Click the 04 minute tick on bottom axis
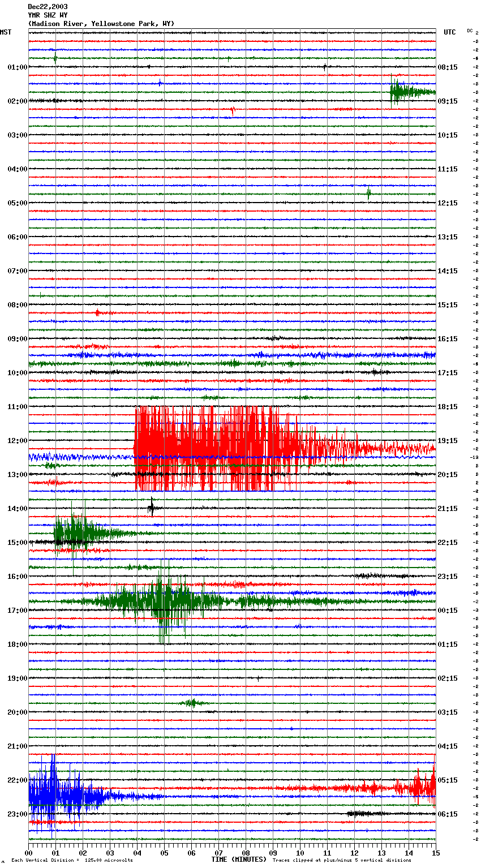 click(x=137, y=853)
